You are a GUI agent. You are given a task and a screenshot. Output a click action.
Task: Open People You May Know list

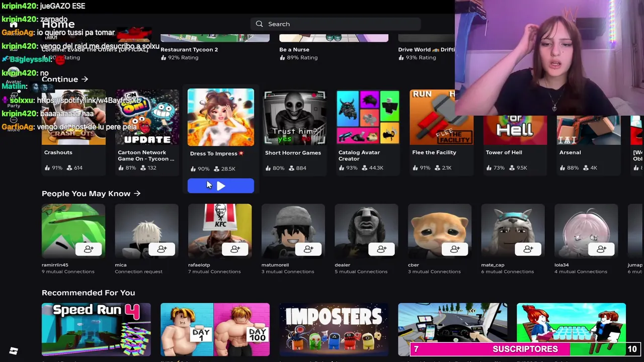pyautogui.click(x=91, y=194)
